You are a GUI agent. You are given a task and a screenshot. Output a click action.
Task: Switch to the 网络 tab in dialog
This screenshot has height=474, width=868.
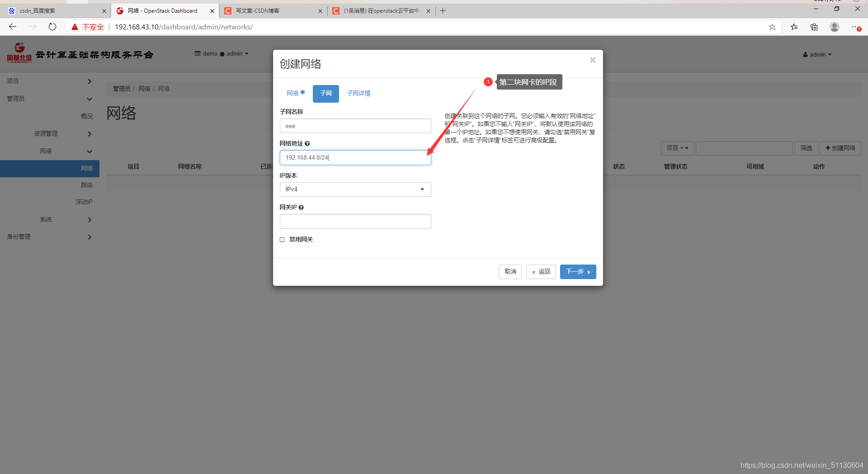pos(296,93)
